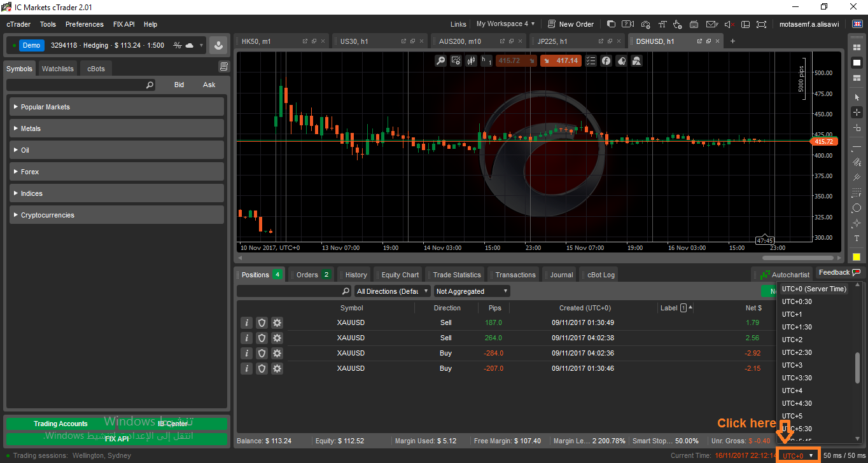This screenshot has width=868, height=463.
Task: Click the symbol search input field
Action: 80,85
